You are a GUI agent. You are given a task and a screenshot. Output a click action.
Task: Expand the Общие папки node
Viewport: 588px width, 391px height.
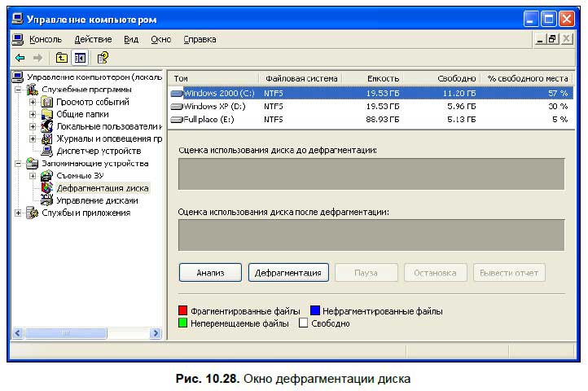[33, 114]
